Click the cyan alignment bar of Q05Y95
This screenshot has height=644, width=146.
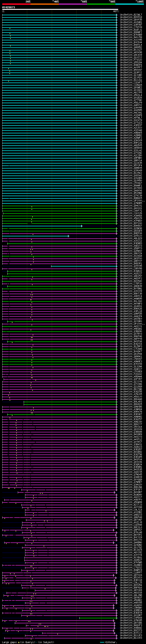(x=84, y=266)
